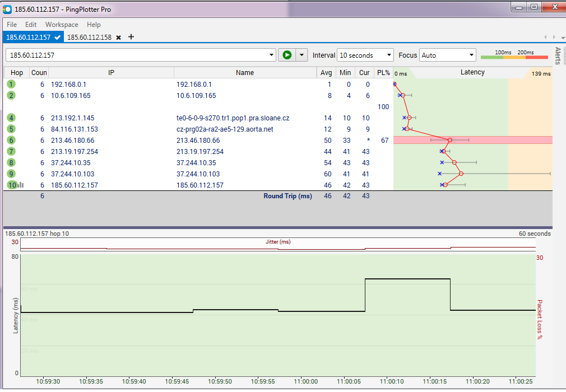Switch to the 185.60.112.158 tab
Image resolution: width=566 pixels, height=392 pixels.
[x=89, y=38]
